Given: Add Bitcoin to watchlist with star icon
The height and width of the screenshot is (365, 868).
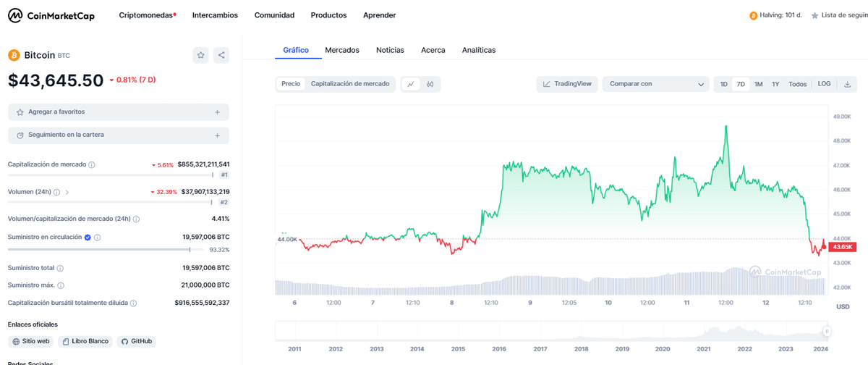Looking at the screenshot, I should (201, 55).
